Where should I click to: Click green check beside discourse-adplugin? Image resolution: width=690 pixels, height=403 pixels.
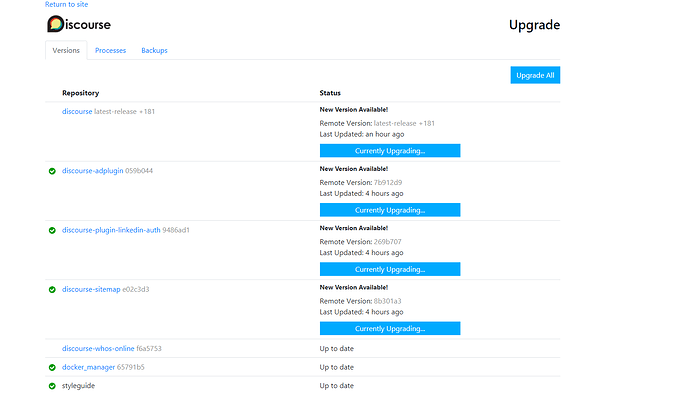(x=52, y=171)
